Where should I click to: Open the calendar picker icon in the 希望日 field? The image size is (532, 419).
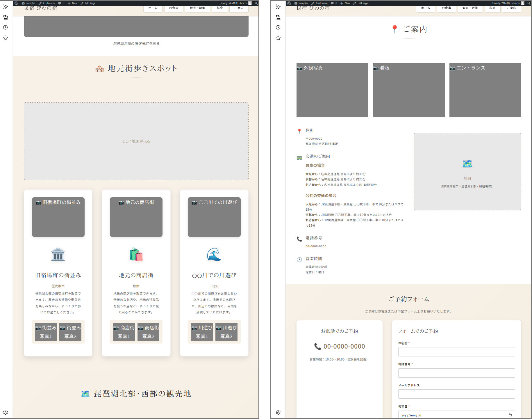point(510,415)
